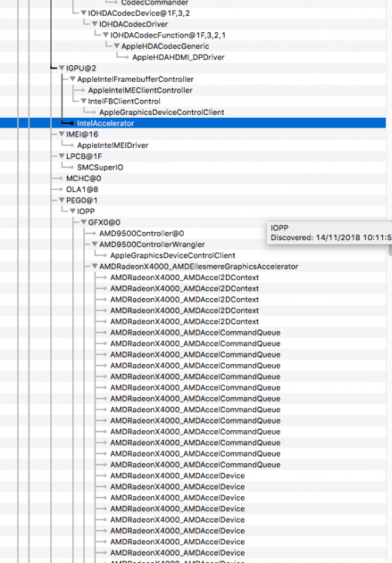Collapse the LPCB@1F disclosure triangle
The image size is (392, 563).
pyautogui.click(x=62, y=156)
